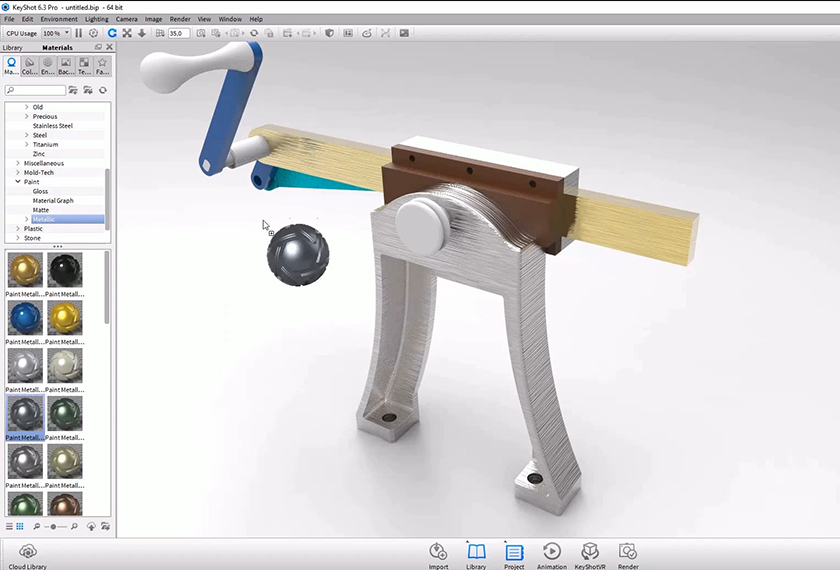This screenshot has height=570, width=840.
Task: Select the Matte paint category
Action: pyautogui.click(x=41, y=210)
